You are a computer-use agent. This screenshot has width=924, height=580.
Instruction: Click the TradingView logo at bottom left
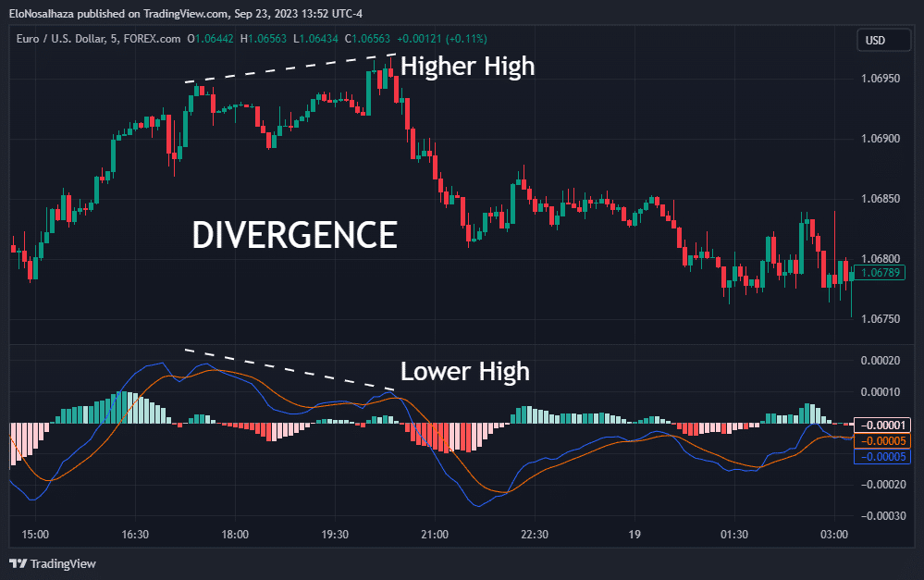[x=53, y=564]
